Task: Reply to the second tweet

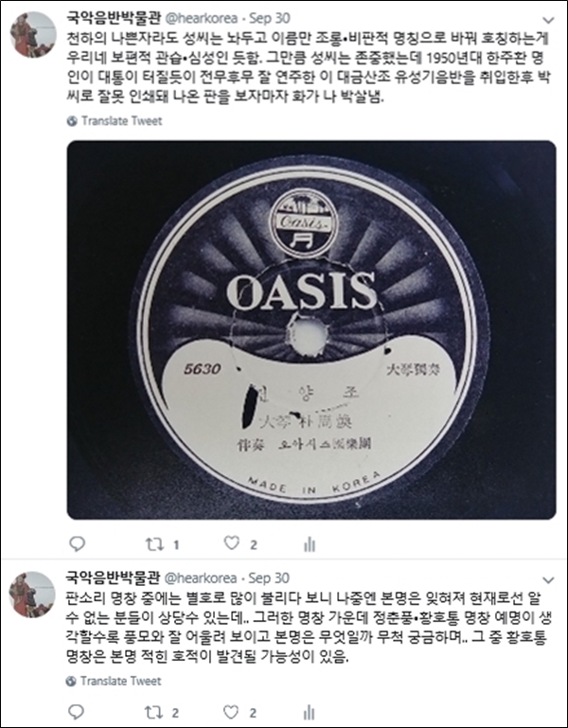Action: 77,711
